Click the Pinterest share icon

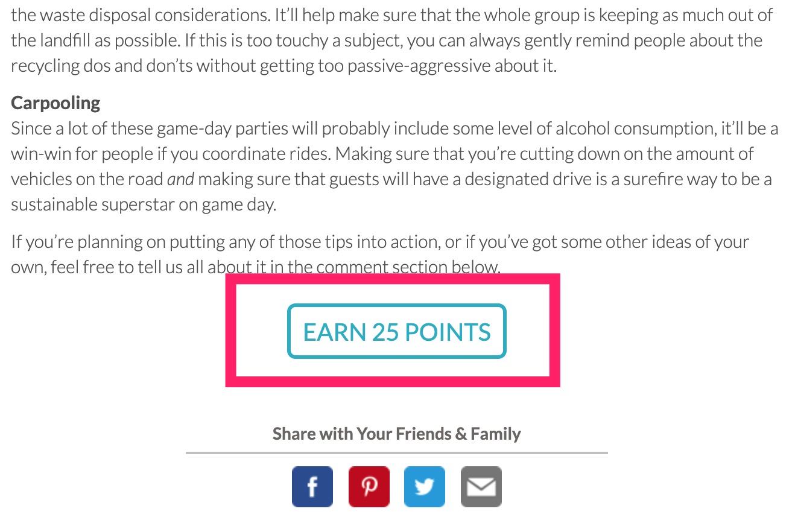click(369, 486)
